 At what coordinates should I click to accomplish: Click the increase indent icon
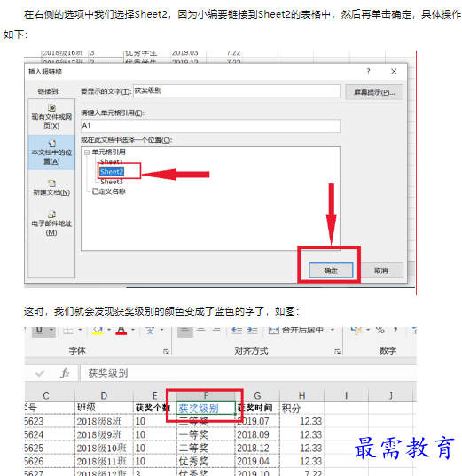coord(252,331)
